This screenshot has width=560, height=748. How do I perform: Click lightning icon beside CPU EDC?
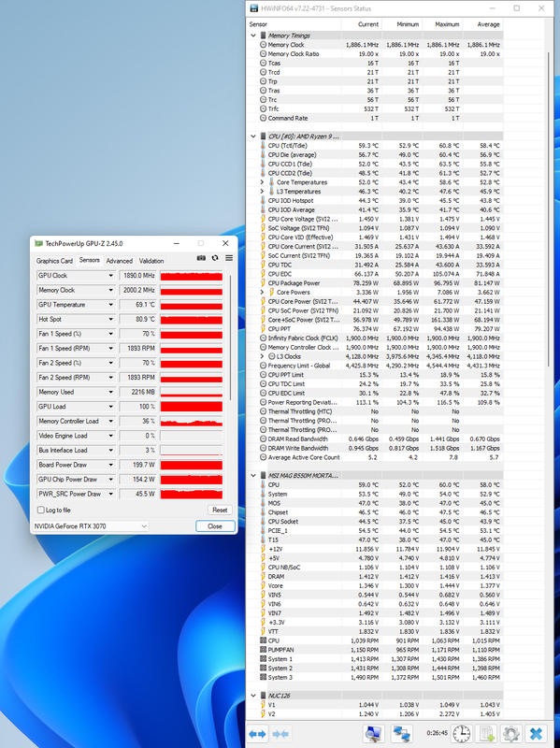coord(263,274)
